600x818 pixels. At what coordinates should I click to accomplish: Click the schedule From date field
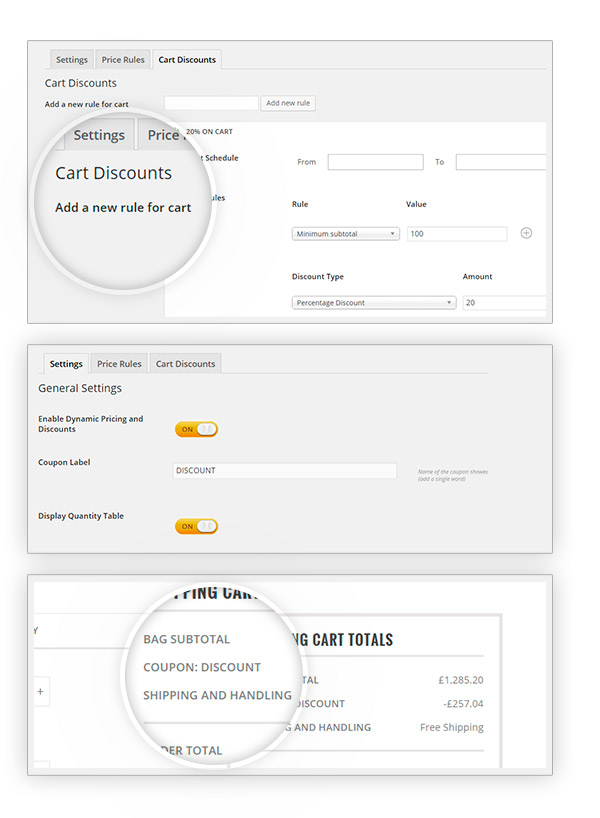(x=376, y=162)
